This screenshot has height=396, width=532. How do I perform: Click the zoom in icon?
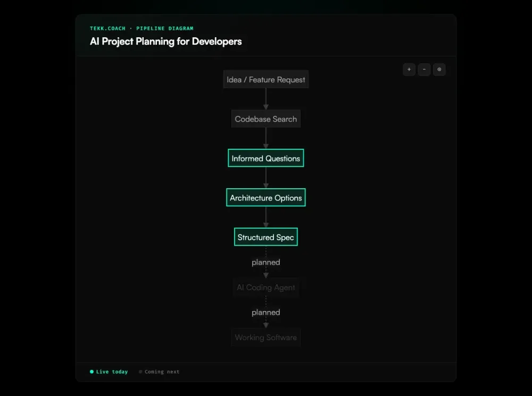(x=409, y=70)
